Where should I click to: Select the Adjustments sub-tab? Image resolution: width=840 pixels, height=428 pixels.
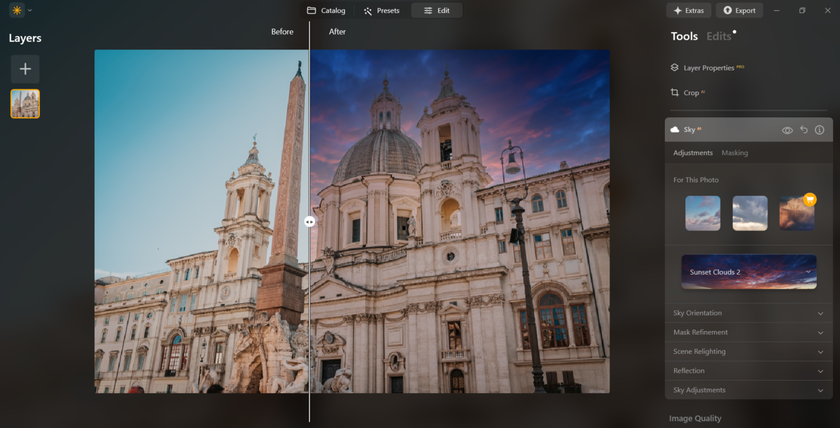(x=693, y=153)
